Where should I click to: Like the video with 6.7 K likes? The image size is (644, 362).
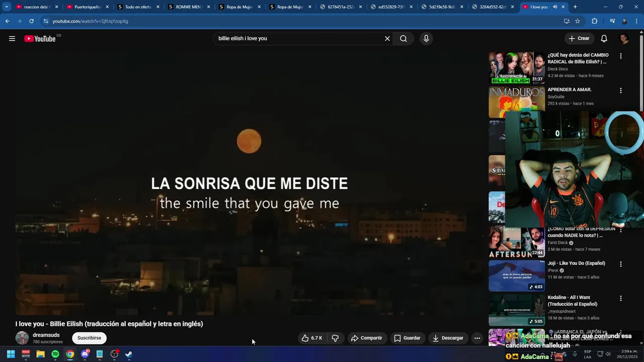point(312,338)
